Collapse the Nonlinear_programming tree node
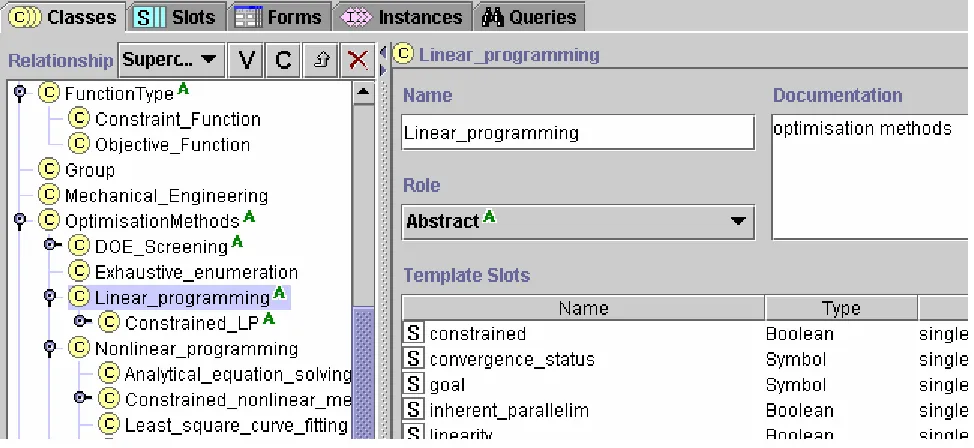974x448 pixels. (50, 348)
